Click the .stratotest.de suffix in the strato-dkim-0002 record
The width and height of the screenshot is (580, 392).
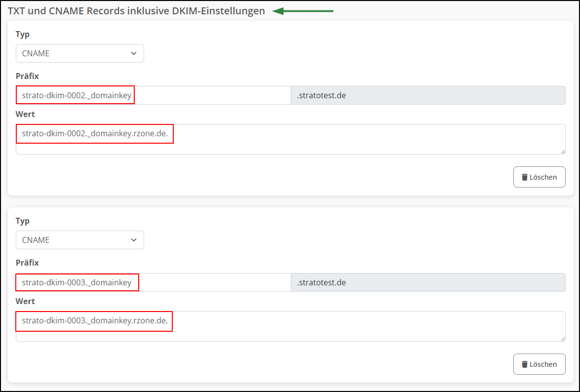[x=428, y=95]
